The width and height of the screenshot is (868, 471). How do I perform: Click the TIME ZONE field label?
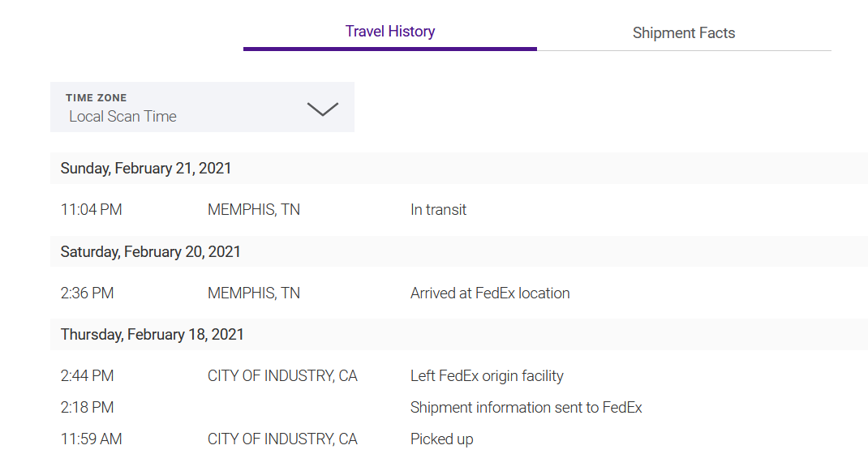click(x=97, y=97)
